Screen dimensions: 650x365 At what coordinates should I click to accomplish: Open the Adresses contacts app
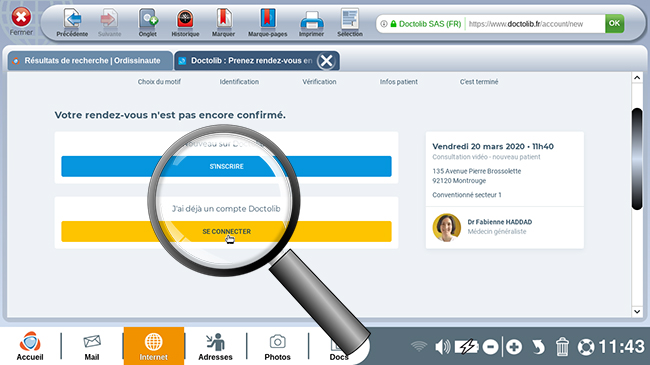pyautogui.click(x=215, y=346)
